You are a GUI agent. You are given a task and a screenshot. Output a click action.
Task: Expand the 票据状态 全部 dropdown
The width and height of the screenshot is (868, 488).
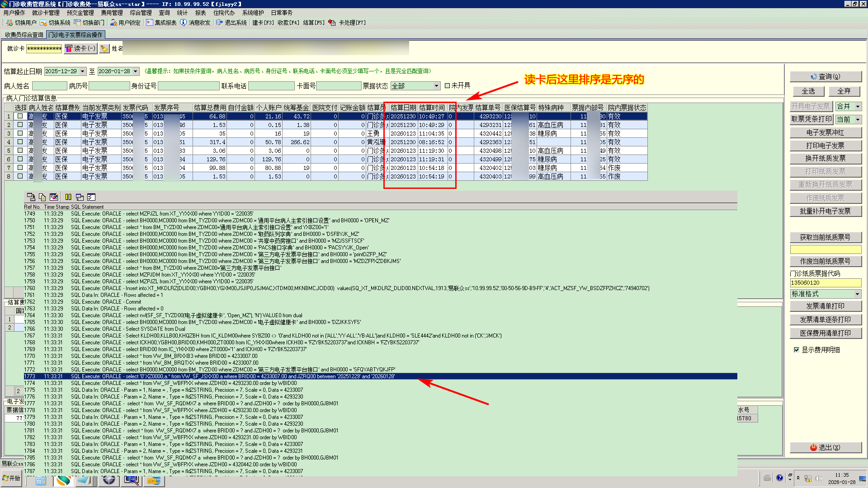point(436,86)
